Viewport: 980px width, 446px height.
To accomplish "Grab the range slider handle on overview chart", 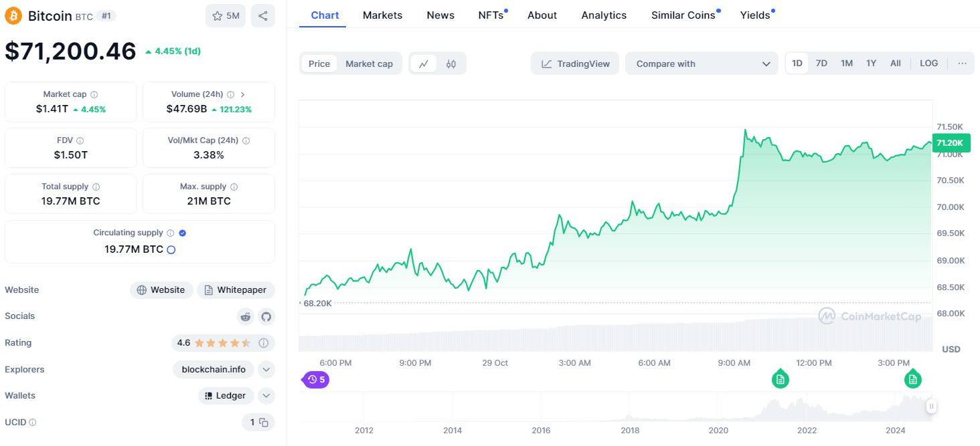I will 931,406.
